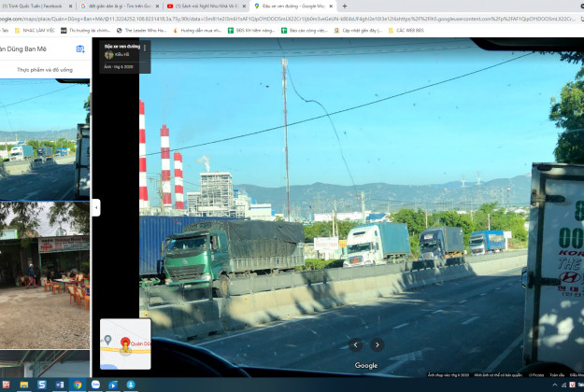
Task: Click the add photo camera icon
Action: pos(80,49)
